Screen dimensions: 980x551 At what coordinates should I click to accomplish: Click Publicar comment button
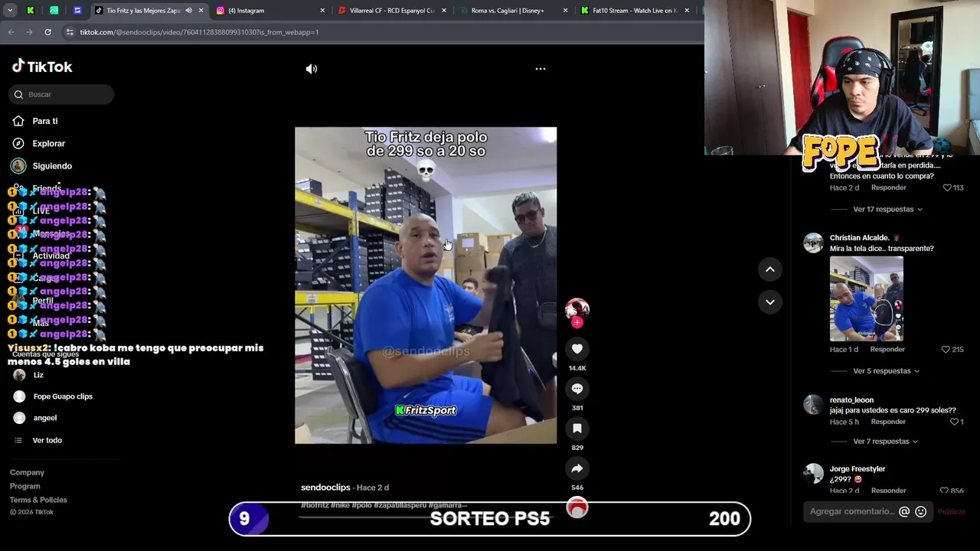point(951,511)
